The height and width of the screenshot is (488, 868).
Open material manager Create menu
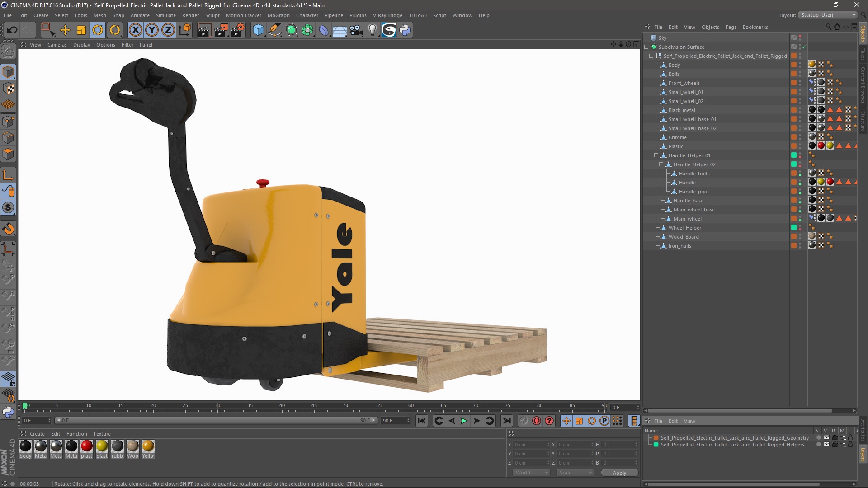click(x=37, y=434)
